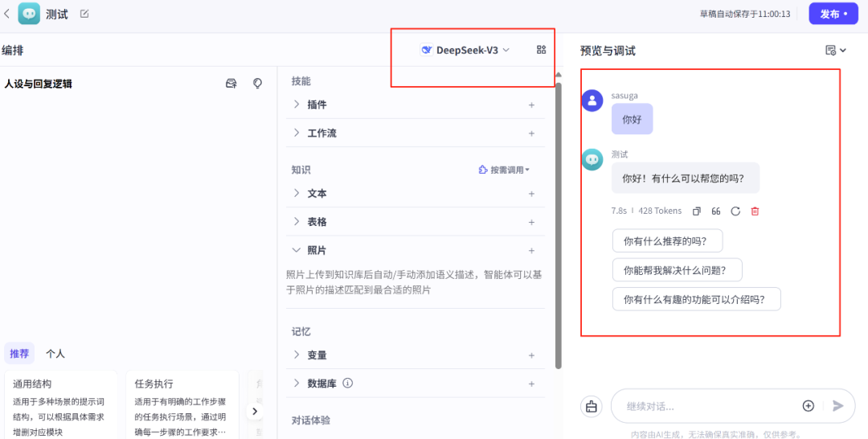This screenshot has height=439, width=868.
Task: Switch to the 推荐 tab
Action: click(x=19, y=353)
